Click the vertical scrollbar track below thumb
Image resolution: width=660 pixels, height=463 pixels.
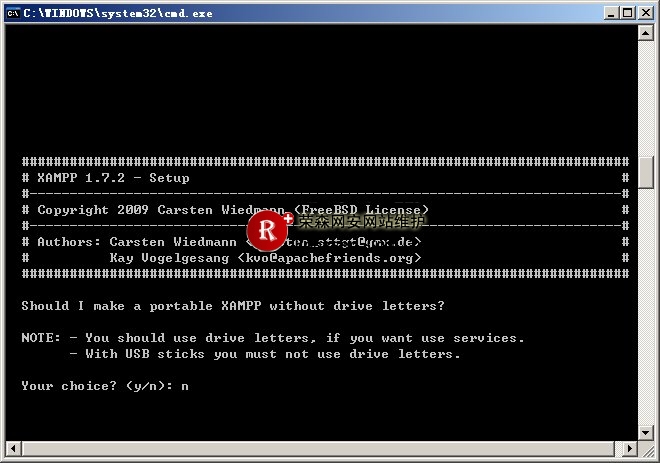point(647,300)
